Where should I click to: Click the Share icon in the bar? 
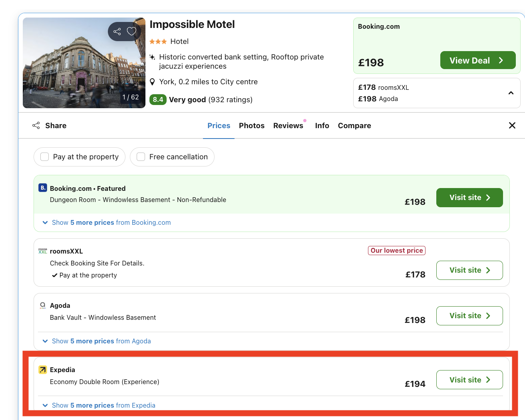tap(36, 125)
